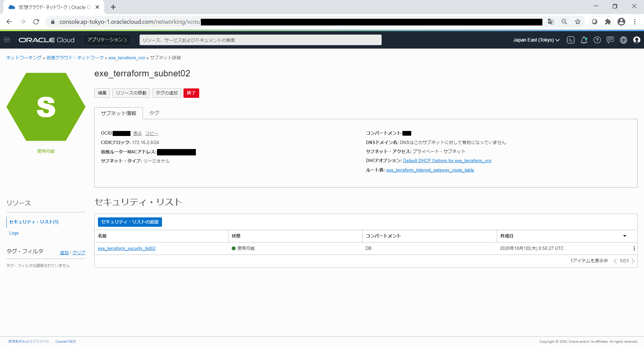This screenshot has width=644, height=345.
Task: Open the Oracle profile avatar menu
Action: coord(637,40)
